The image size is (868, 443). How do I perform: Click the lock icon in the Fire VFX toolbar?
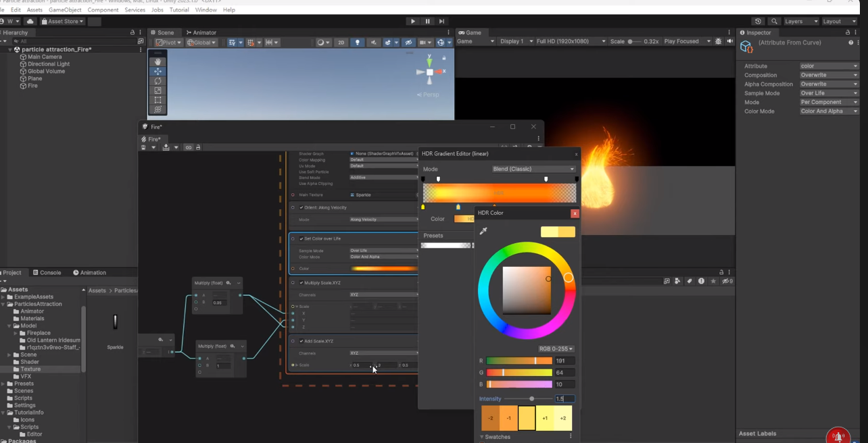[x=198, y=147]
